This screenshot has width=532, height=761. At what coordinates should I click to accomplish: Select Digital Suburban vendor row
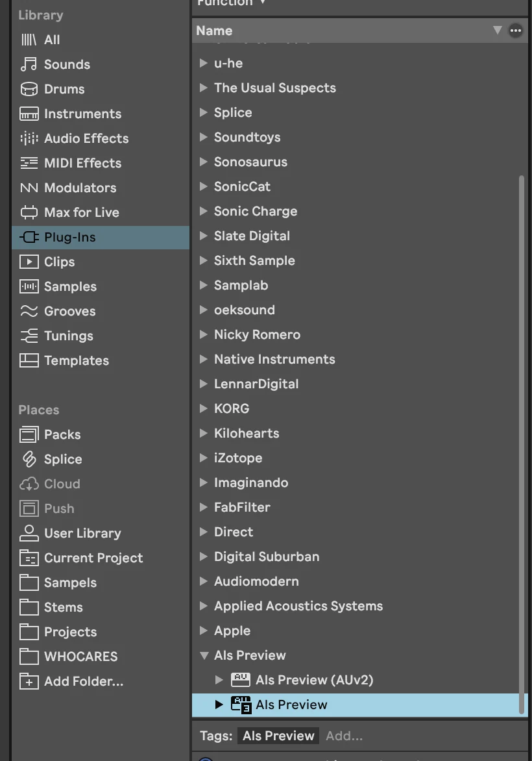(x=360, y=556)
